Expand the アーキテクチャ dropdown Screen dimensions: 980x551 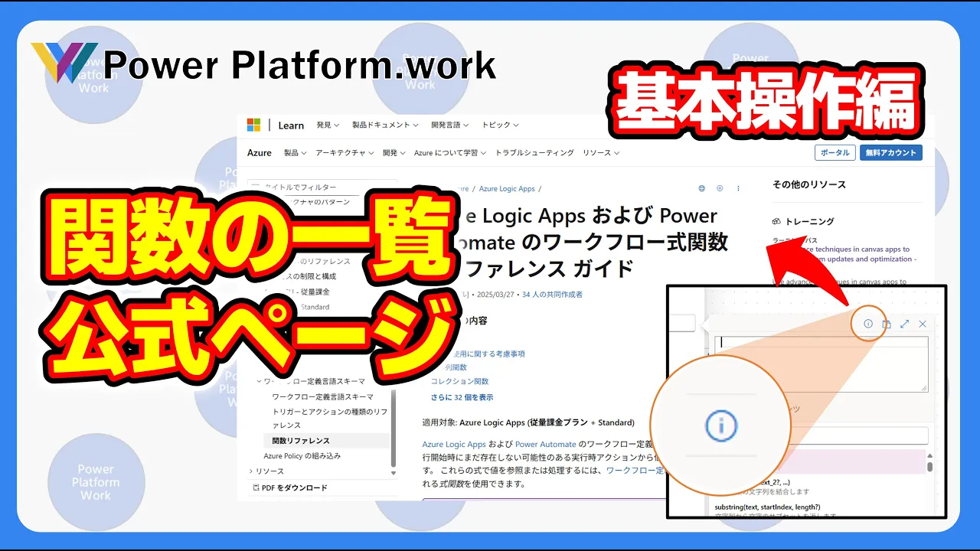(x=345, y=152)
